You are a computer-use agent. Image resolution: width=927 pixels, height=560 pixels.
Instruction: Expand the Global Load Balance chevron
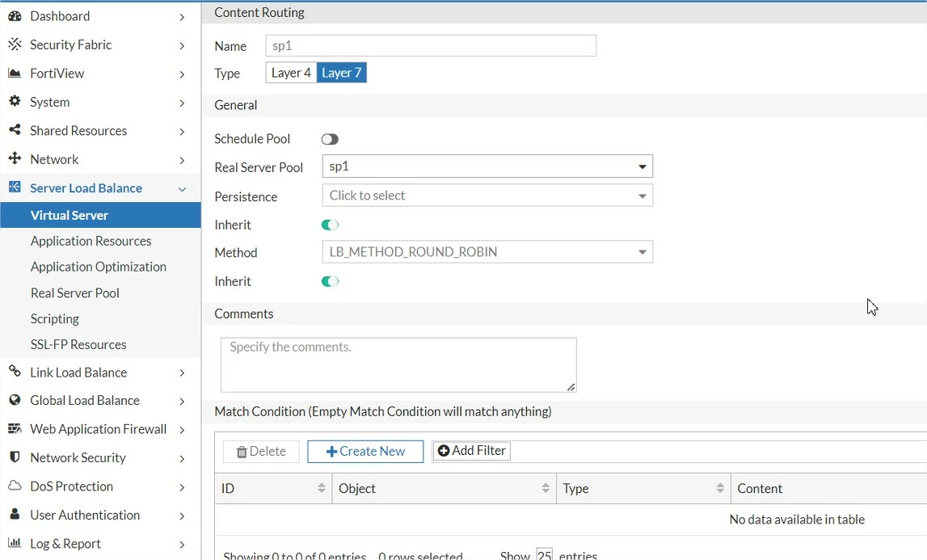pyautogui.click(x=182, y=402)
